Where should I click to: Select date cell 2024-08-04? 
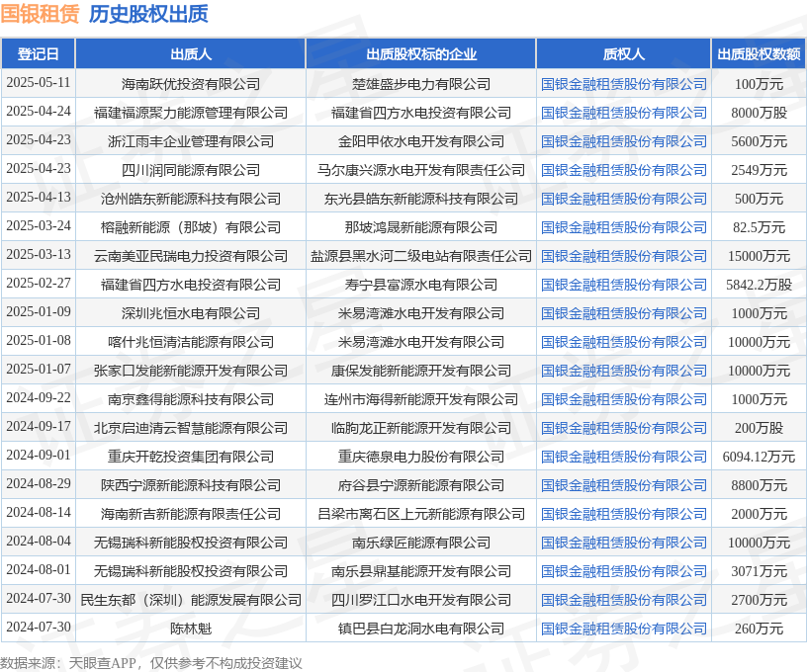pyautogui.click(x=39, y=542)
